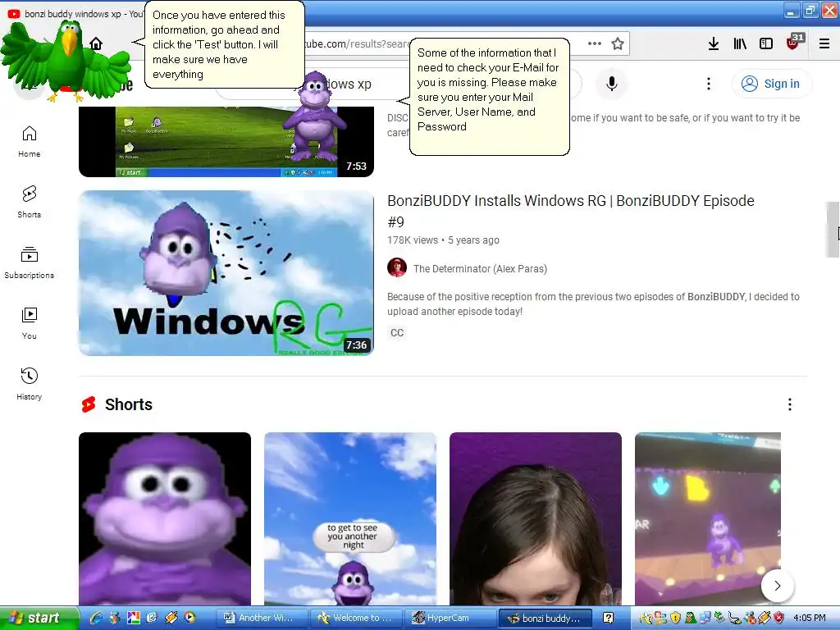The image size is (840, 630).
Task: Open the Firefox library icon
Action: point(740,43)
